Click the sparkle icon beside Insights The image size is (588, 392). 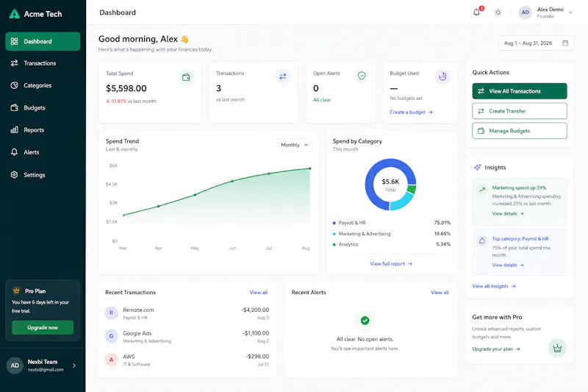click(477, 167)
